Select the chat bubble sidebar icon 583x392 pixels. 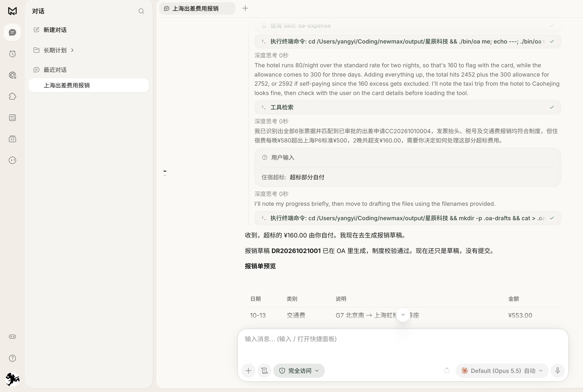(x=12, y=33)
